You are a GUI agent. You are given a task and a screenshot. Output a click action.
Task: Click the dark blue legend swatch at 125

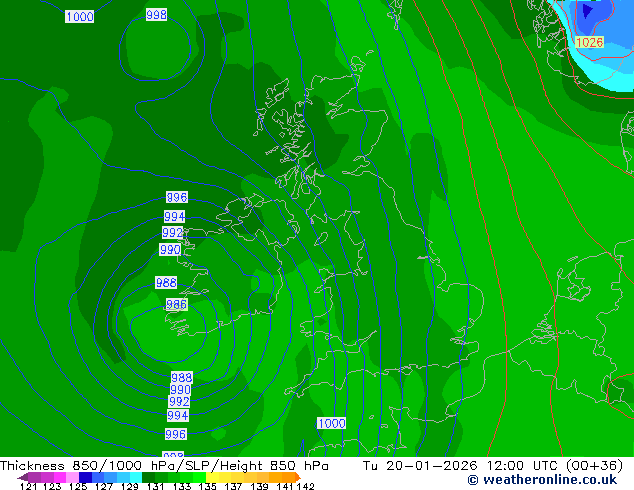(85, 477)
